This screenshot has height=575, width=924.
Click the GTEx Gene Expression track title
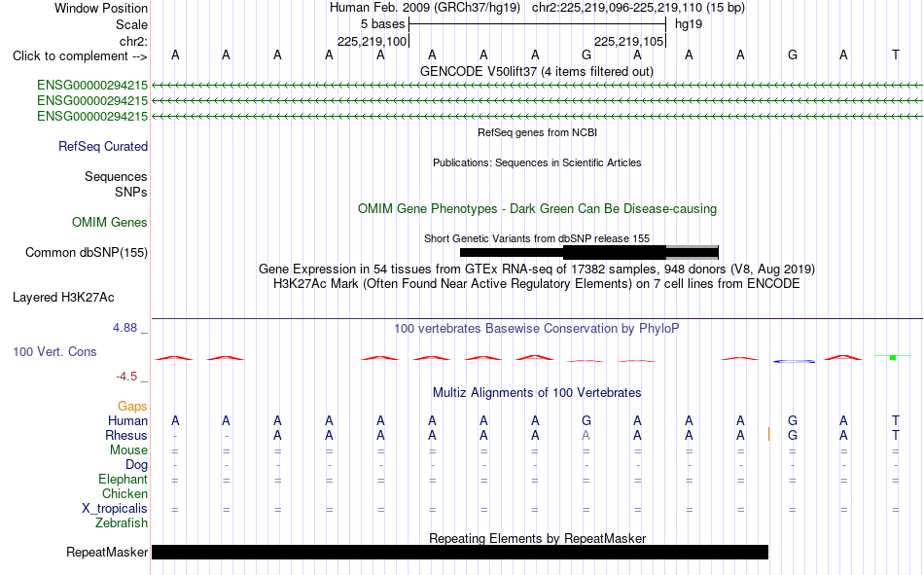537,269
